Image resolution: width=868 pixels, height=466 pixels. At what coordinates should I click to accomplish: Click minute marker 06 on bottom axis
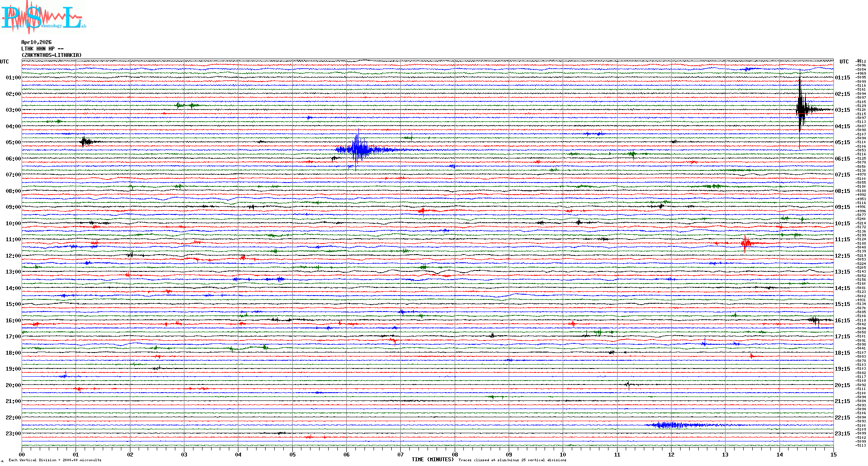click(x=346, y=454)
